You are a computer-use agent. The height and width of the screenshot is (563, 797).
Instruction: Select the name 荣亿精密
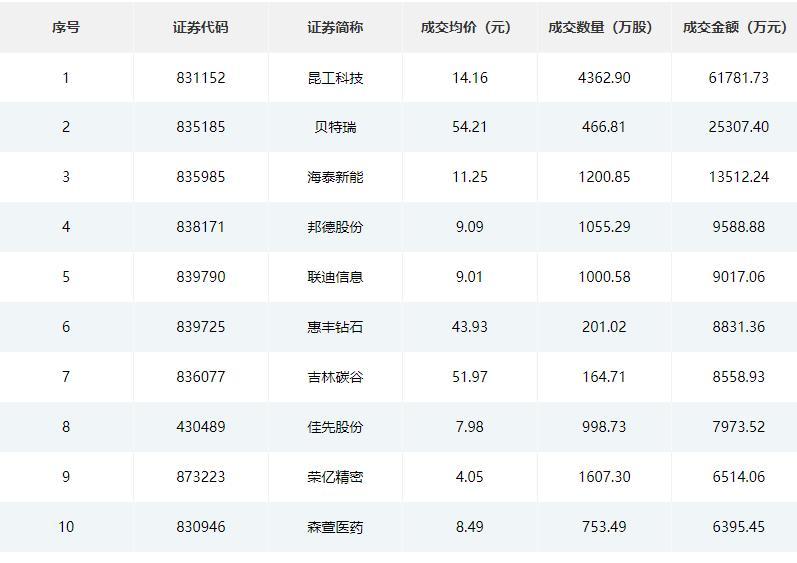tap(335, 477)
